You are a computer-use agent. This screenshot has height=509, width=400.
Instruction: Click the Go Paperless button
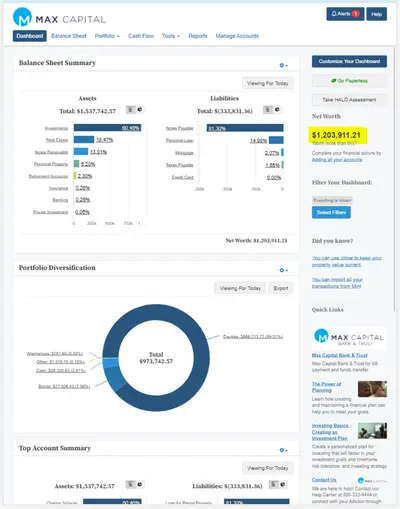click(x=349, y=81)
